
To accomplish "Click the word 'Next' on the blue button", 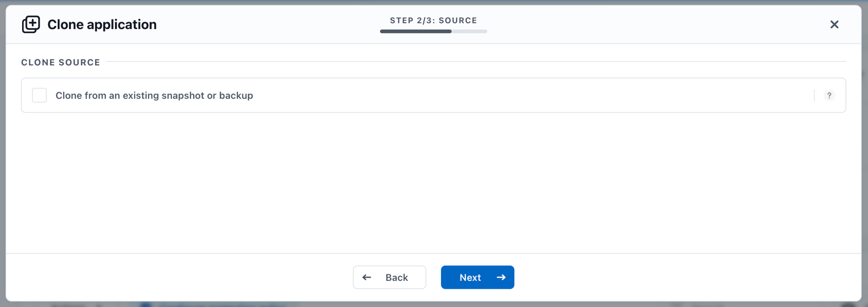I will pos(470,277).
